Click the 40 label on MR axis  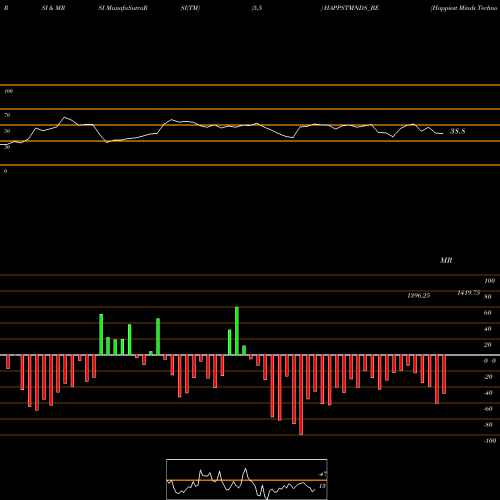(x=488, y=329)
